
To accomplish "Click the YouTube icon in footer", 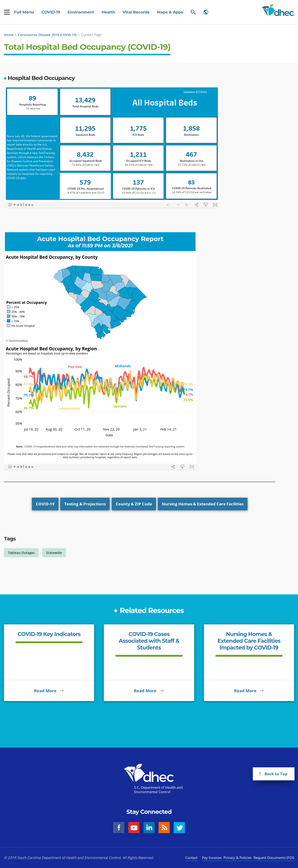I will 134,827.
